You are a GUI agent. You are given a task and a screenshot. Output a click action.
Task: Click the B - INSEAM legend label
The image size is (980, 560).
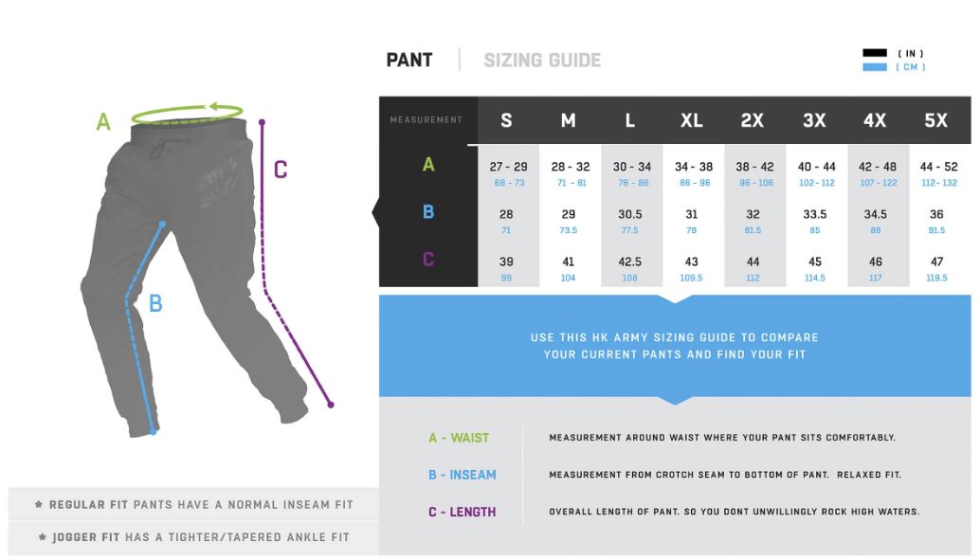[462, 475]
